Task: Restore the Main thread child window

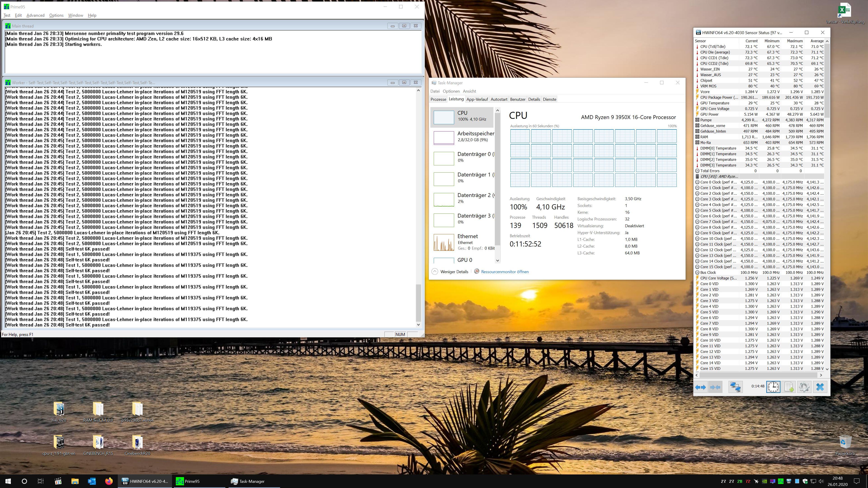Action: [404, 26]
